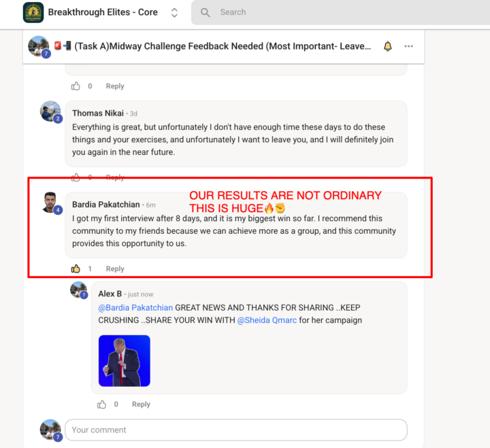The height and width of the screenshot is (448, 490).
Task: Click the Breakthrough Elites community logo
Action: point(33,12)
